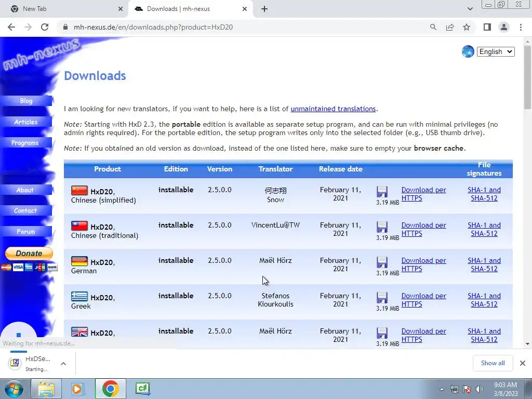Open the media player taskbar icon
532x399 pixels.
point(78,389)
